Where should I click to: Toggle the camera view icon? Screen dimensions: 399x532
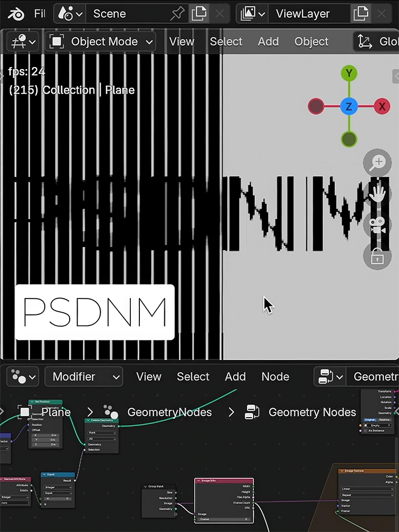[377, 225]
